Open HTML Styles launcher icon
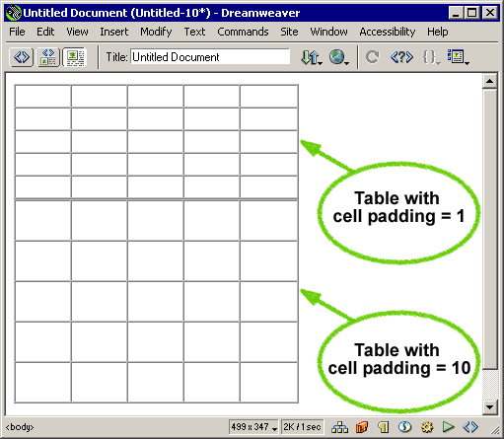Image resolution: width=504 pixels, height=439 pixels. pyautogui.click(x=384, y=427)
